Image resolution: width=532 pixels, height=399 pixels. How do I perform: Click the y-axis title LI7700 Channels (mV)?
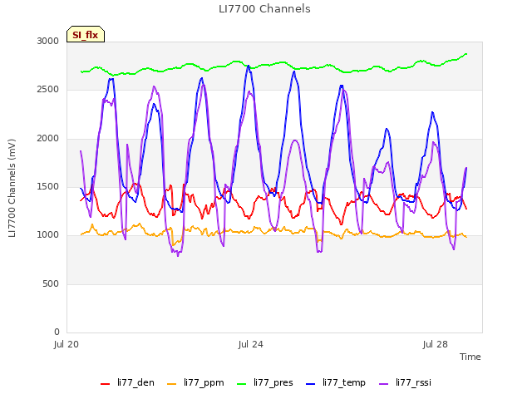point(12,188)
